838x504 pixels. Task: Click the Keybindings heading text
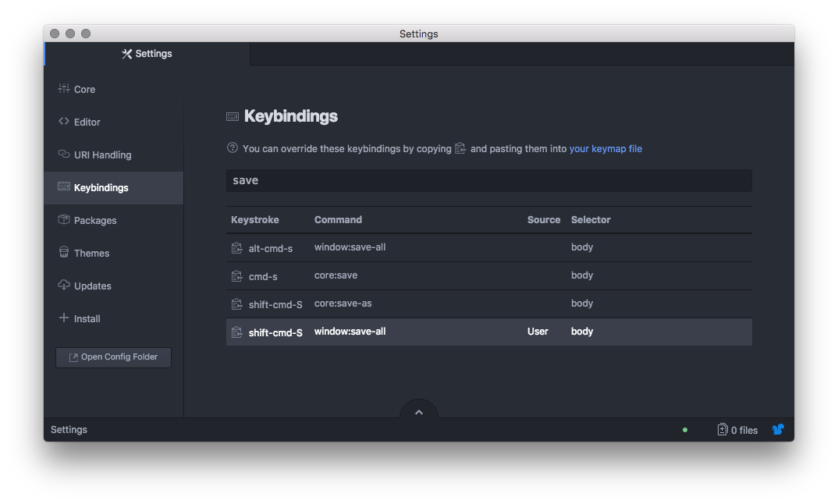click(x=291, y=116)
